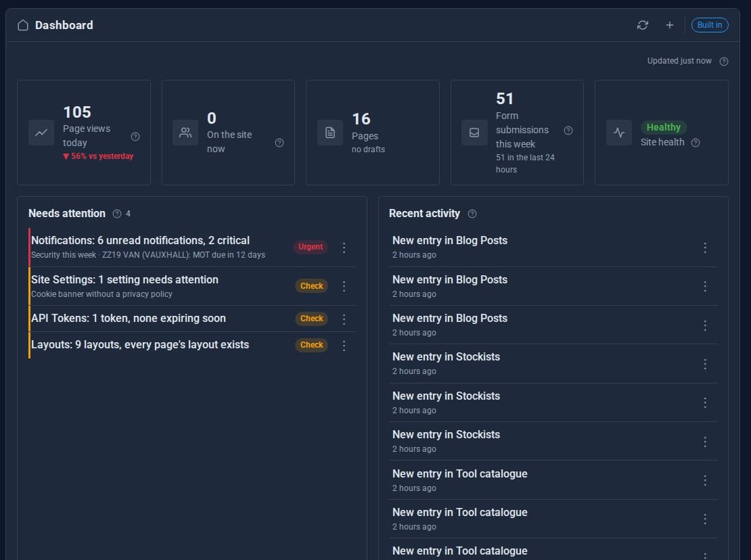
Task: Click the no drafts label
Action: pos(368,149)
